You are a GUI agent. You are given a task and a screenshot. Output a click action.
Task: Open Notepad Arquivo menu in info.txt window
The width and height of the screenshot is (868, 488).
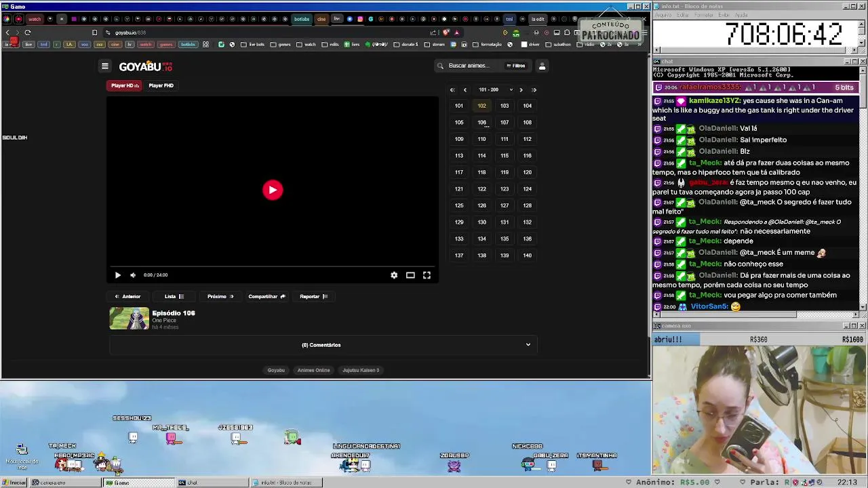[663, 14]
